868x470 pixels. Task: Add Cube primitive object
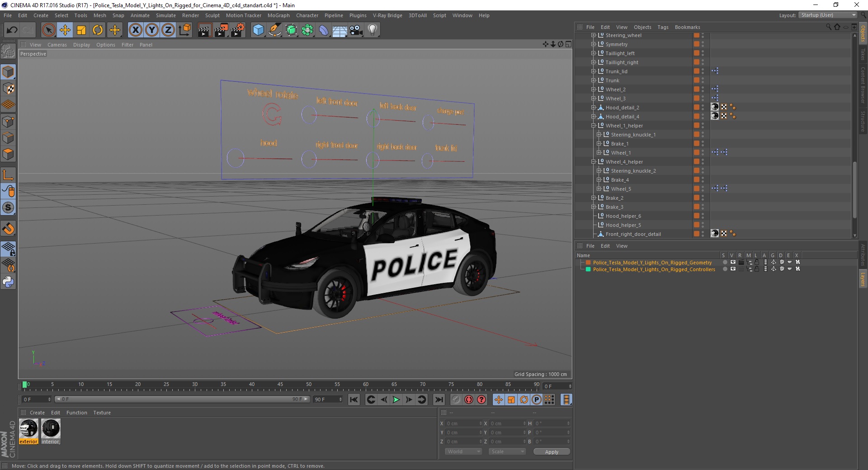click(258, 30)
